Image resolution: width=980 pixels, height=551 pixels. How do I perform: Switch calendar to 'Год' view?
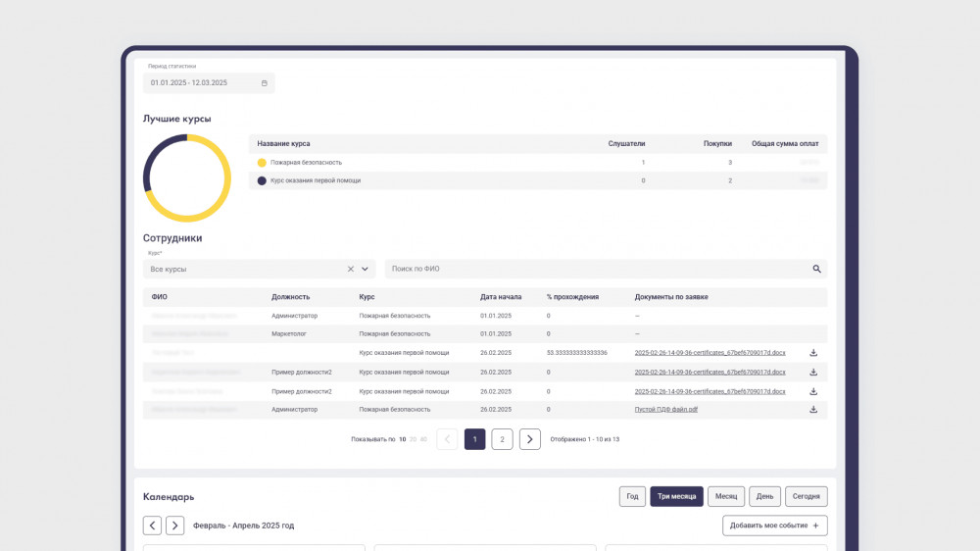pyautogui.click(x=632, y=496)
